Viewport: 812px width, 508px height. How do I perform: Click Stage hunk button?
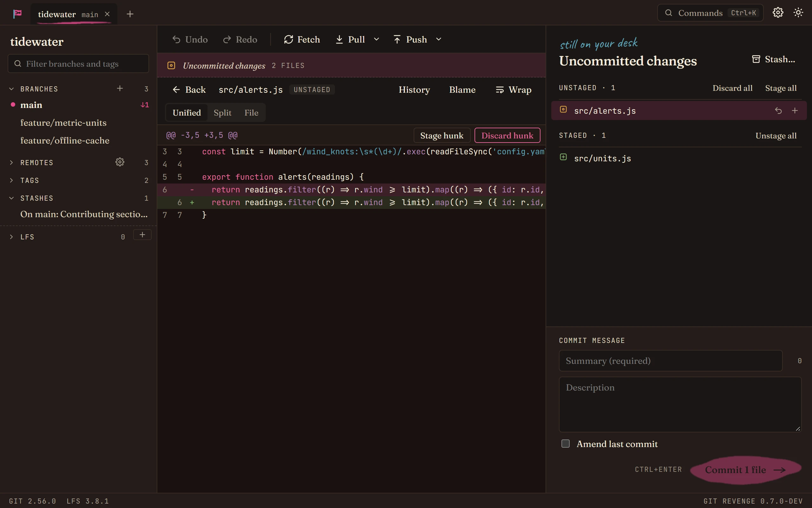coord(442,135)
